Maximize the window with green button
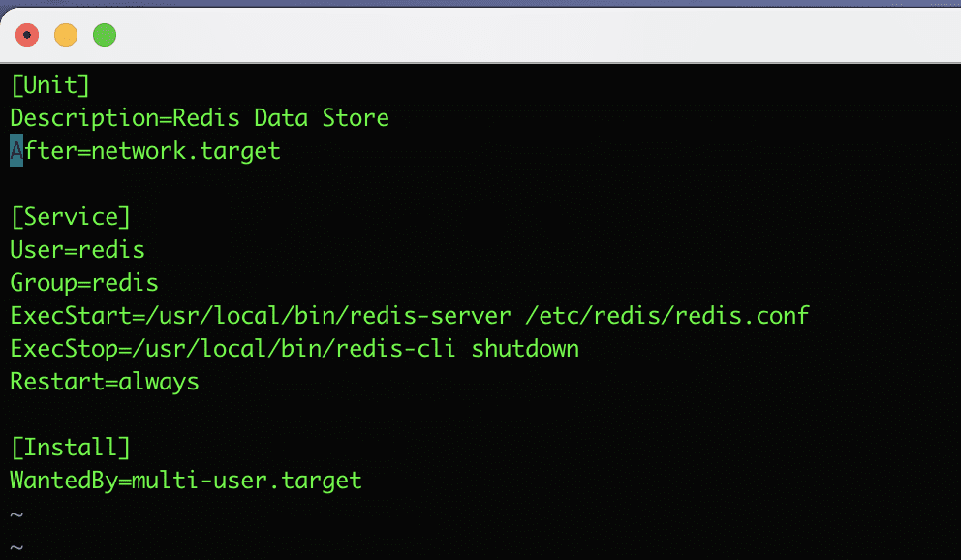The width and height of the screenshot is (961, 560). 105,36
